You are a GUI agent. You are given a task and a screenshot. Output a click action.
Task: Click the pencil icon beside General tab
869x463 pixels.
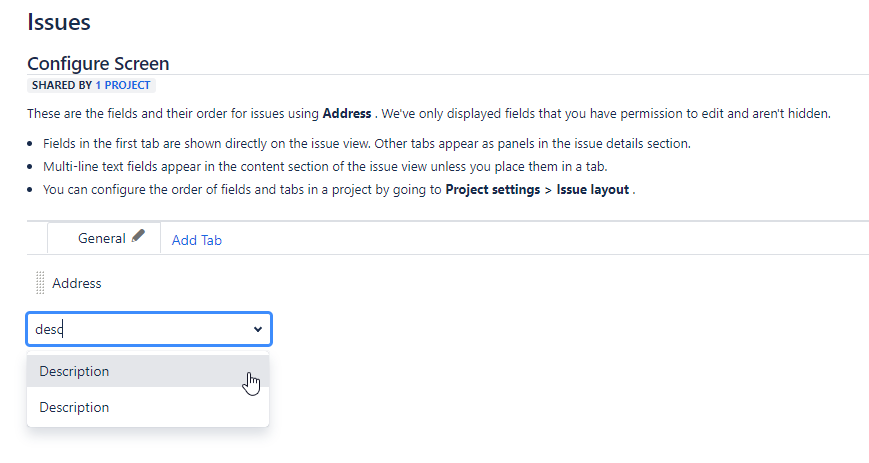pos(139,236)
